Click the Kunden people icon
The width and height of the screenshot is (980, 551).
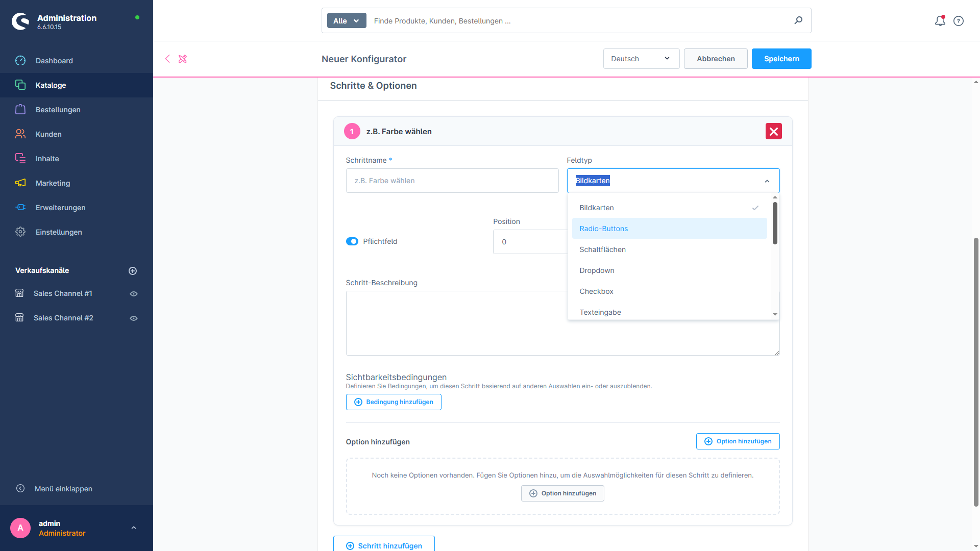pos(20,134)
